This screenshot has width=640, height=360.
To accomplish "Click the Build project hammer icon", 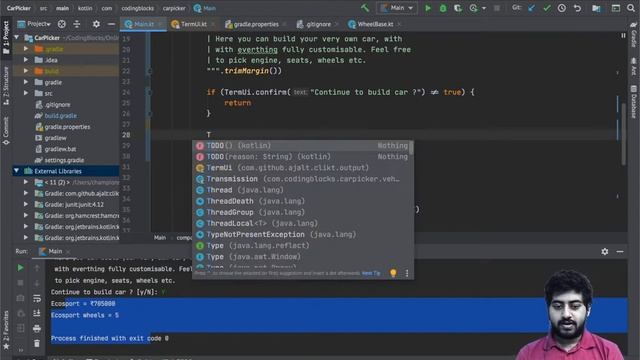I will coord(365,8).
